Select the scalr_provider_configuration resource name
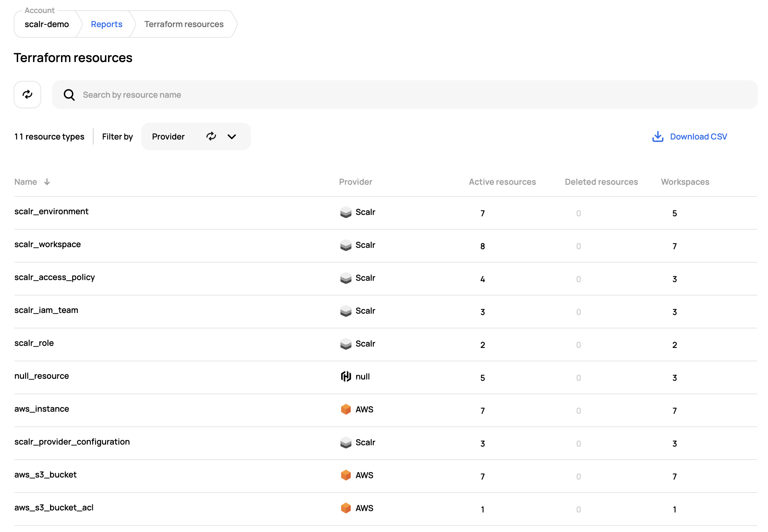This screenshot has width=768, height=532. (x=72, y=442)
